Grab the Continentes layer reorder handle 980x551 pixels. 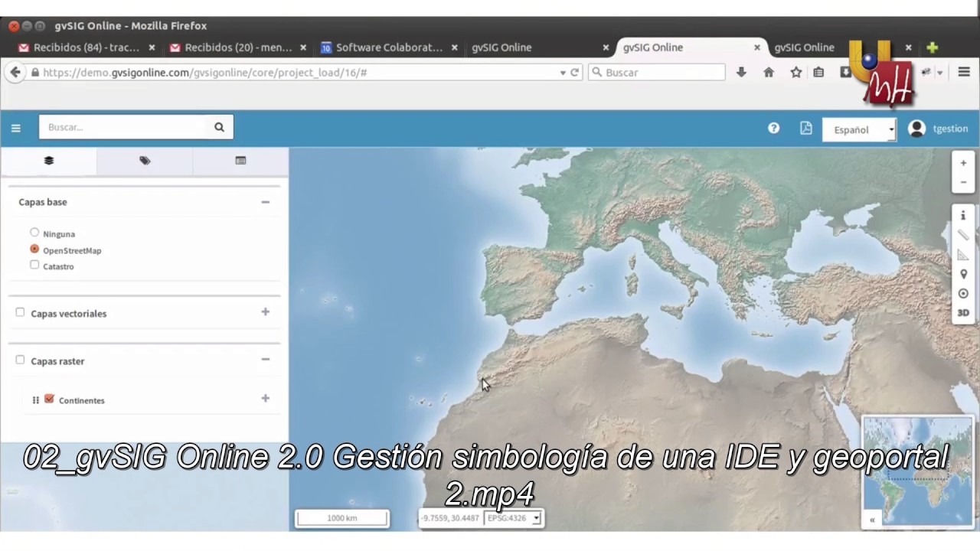pos(36,400)
